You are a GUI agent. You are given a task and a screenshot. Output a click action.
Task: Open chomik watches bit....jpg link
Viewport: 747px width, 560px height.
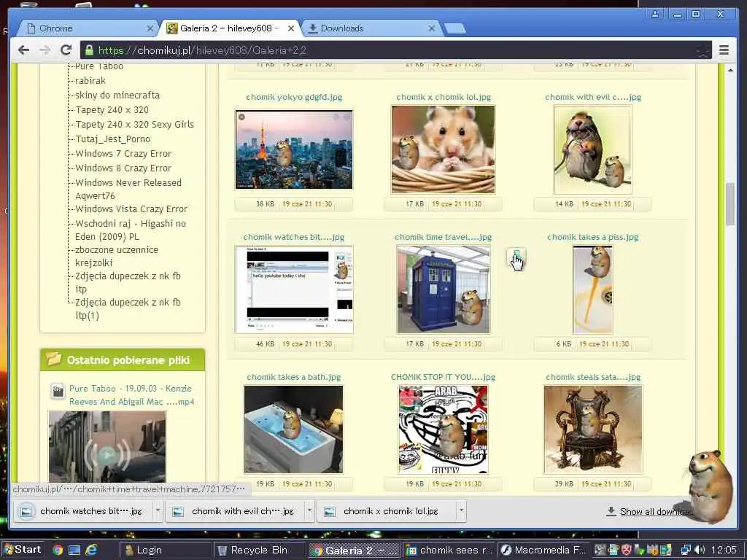pyautogui.click(x=293, y=237)
